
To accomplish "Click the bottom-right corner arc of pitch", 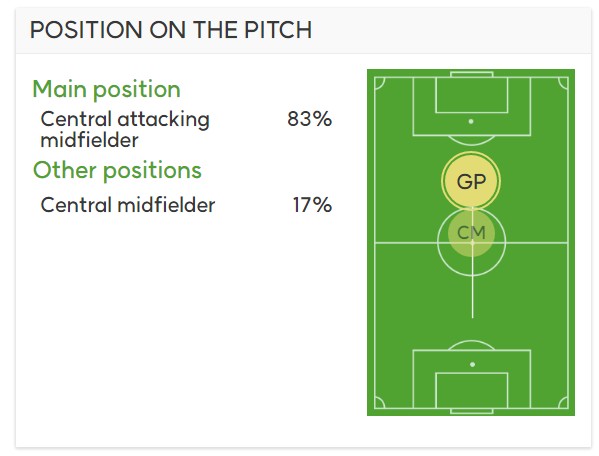I will (563, 403).
